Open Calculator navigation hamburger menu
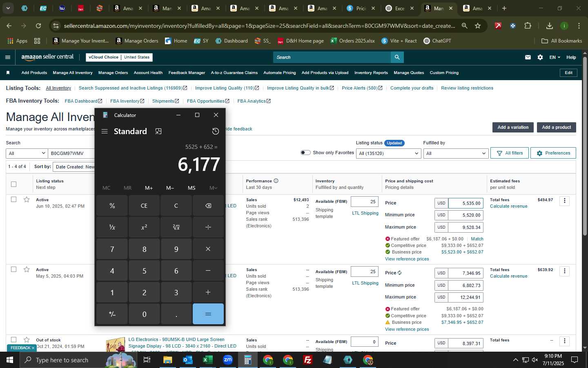The height and width of the screenshot is (368, 588). (105, 131)
